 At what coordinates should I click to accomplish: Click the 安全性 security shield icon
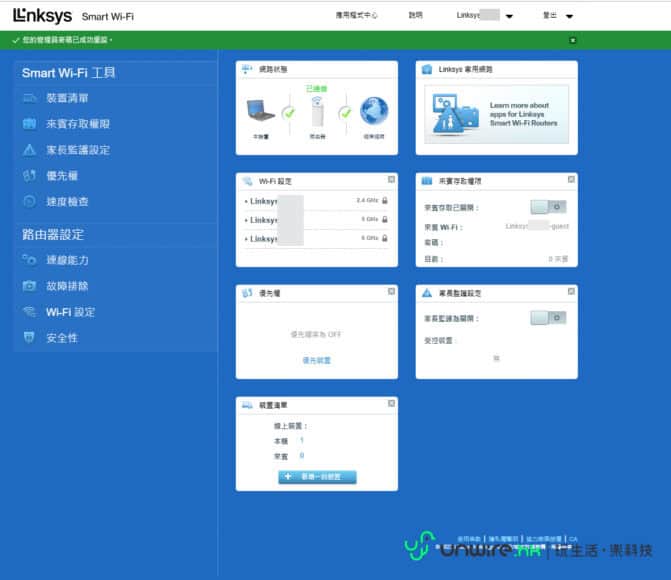pyautogui.click(x=29, y=338)
